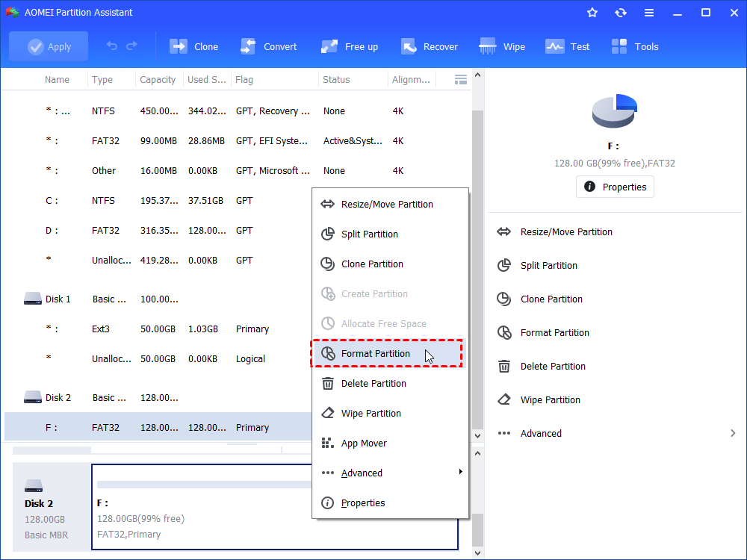This screenshot has height=560, width=747.
Task: Launch the Free up tool
Action: (x=349, y=46)
